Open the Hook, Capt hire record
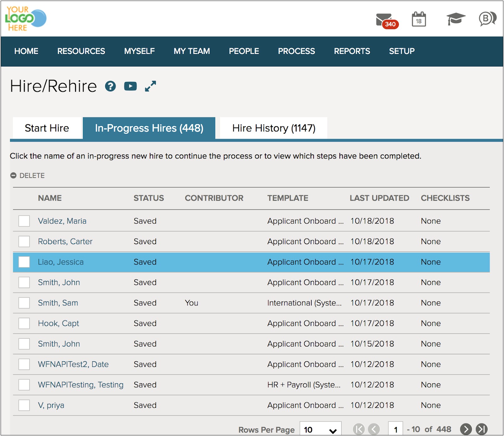This screenshot has height=436, width=504. pyautogui.click(x=59, y=323)
